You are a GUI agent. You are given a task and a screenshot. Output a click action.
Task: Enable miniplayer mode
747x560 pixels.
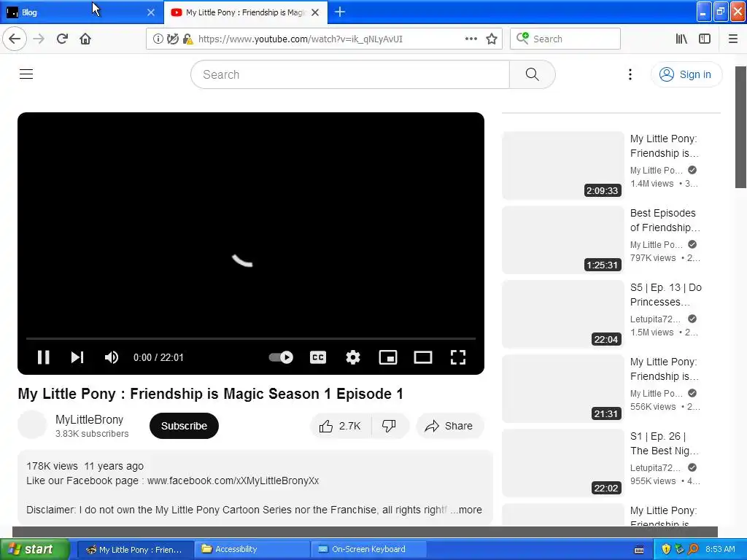point(388,357)
